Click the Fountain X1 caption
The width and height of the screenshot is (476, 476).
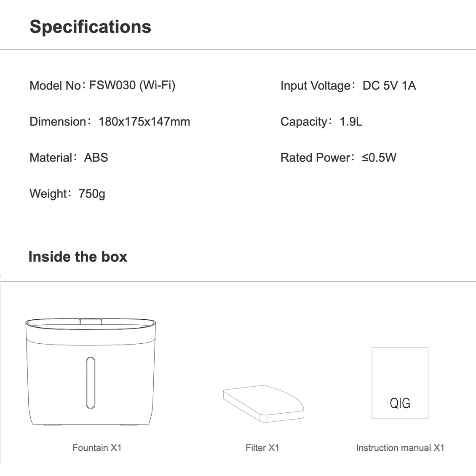point(97,447)
